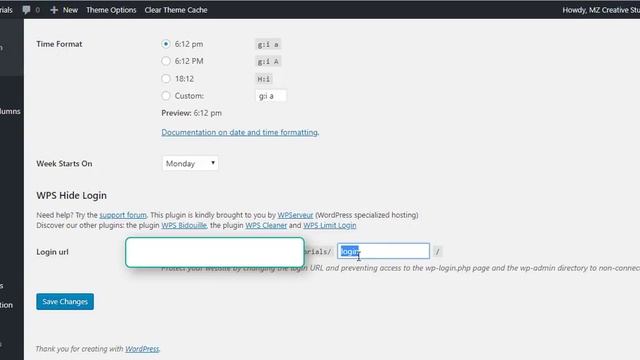Screen dimensions: 640x360
Task: Select the 6:12 pm time format radio
Action: tap(166, 44)
